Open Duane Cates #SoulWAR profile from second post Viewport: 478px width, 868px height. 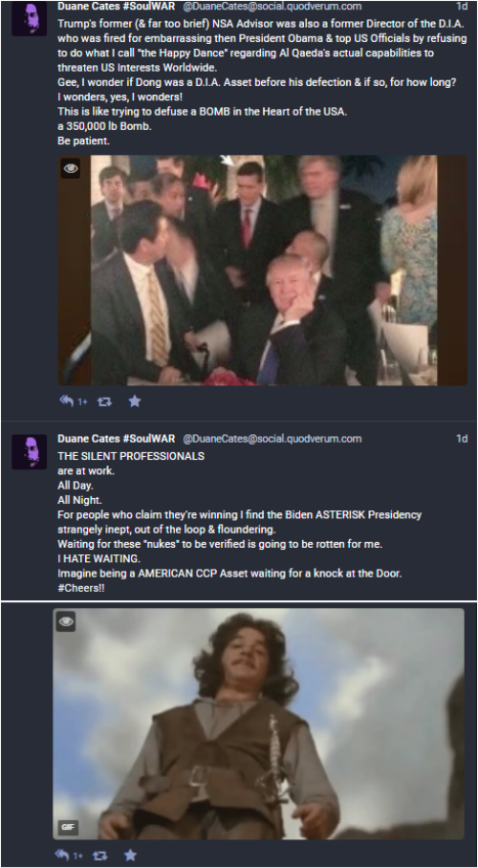point(117,439)
